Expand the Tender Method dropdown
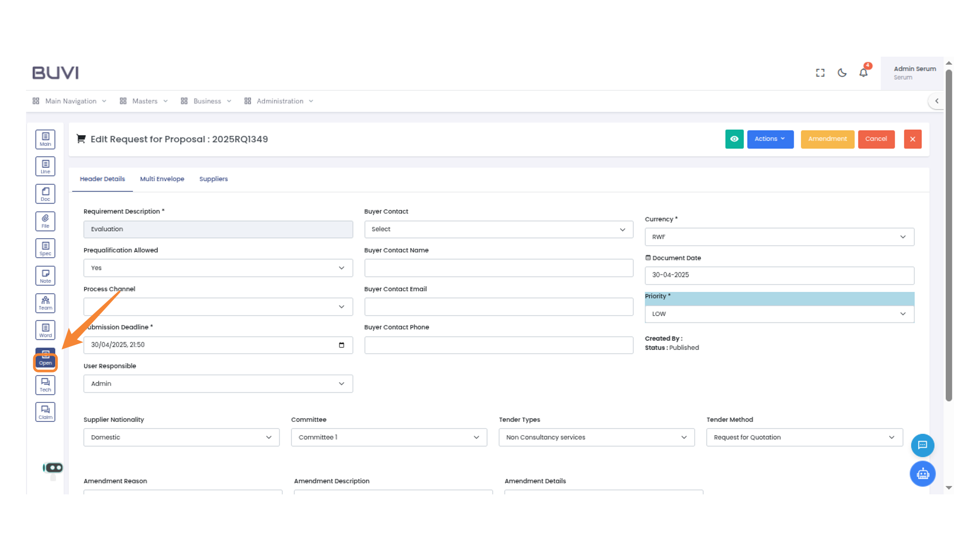Image resolution: width=980 pixels, height=551 pixels. [804, 438]
